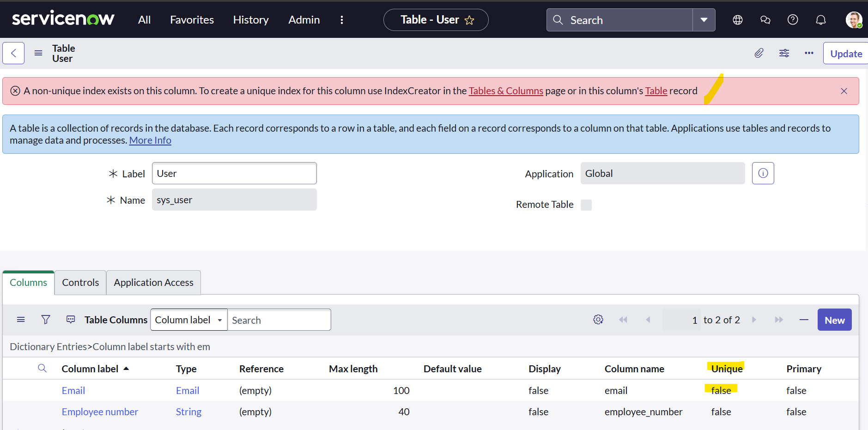The height and width of the screenshot is (430, 868).
Task: Open form personalization sliders icon
Action: pyautogui.click(x=784, y=53)
